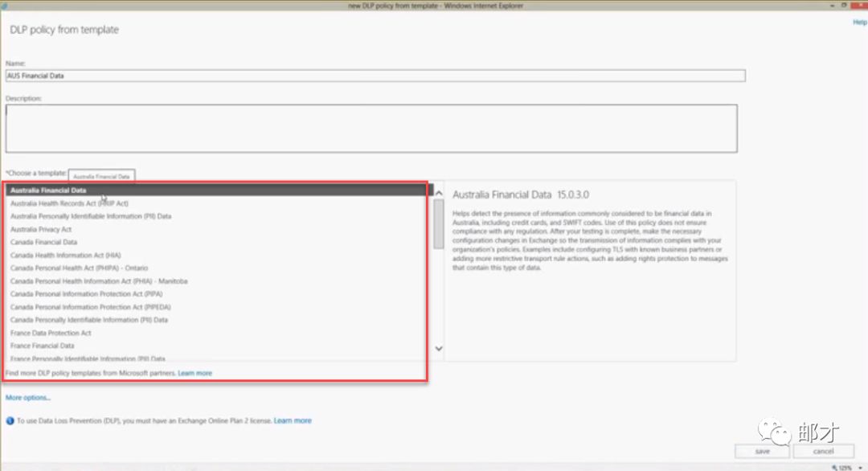The width and height of the screenshot is (868, 471).
Task: Open Learn more link about Exchange Online license
Action: [x=293, y=420]
